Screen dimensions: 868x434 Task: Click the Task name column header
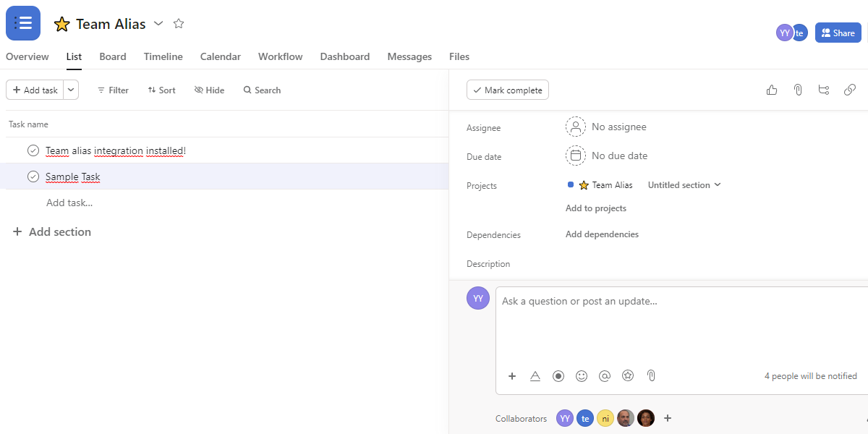(x=28, y=124)
